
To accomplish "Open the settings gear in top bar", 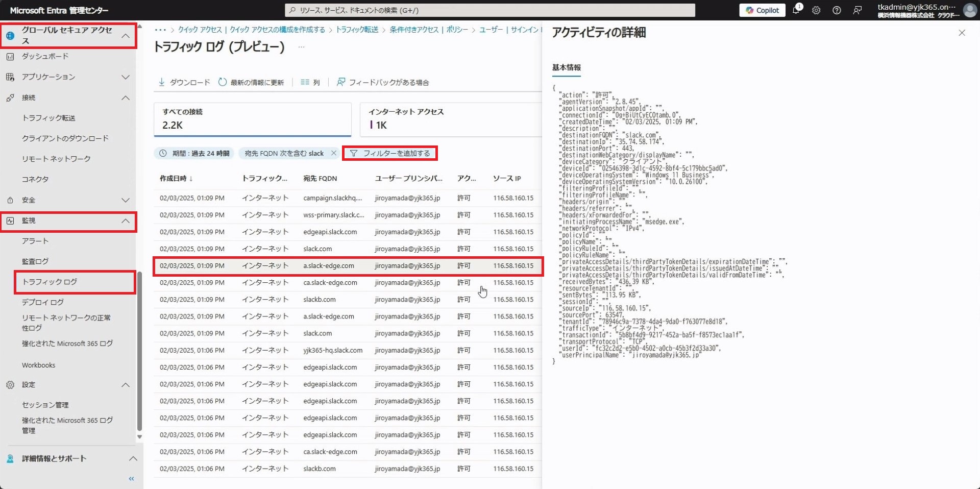I will [x=816, y=10].
